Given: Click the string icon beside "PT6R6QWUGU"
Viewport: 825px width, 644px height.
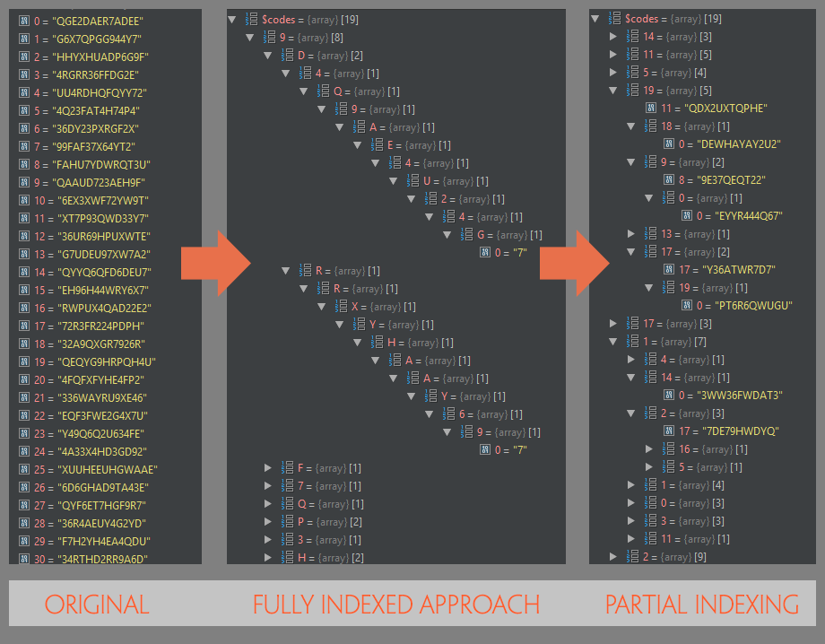Looking at the screenshot, I should [x=687, y=306].
